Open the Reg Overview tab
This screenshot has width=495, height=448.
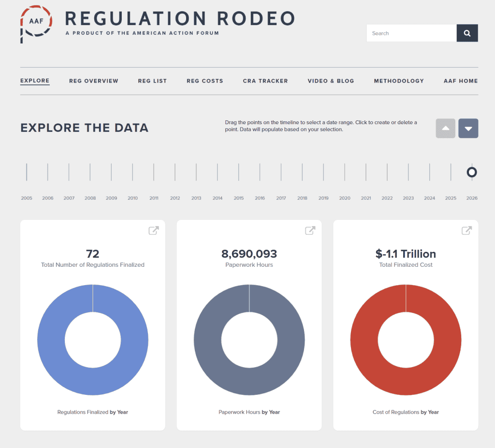[x=94, y=81]
